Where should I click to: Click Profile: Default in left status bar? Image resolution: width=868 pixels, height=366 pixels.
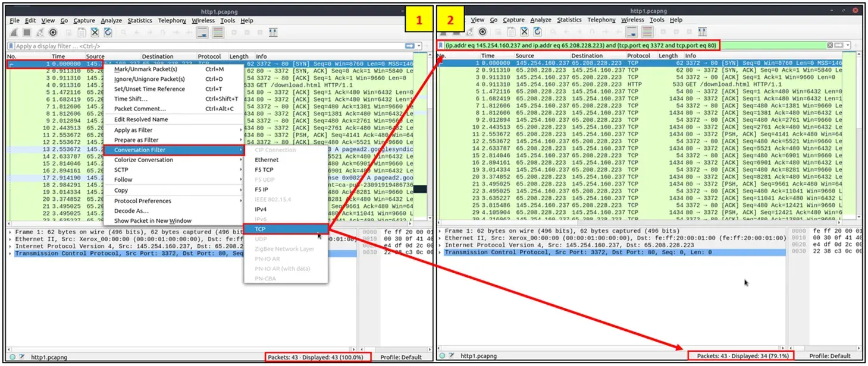pos(402,357)
